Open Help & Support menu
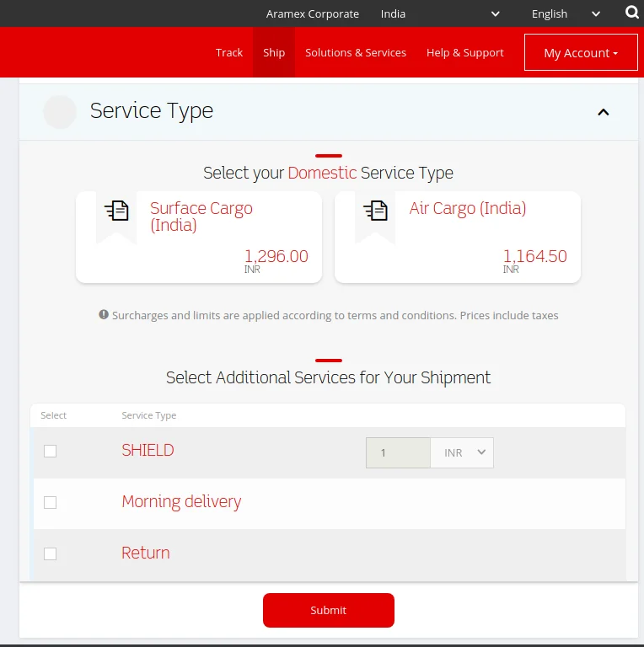The width and height of the screenshot is (644, 647). pyautogui.click(x=464, y=52)
